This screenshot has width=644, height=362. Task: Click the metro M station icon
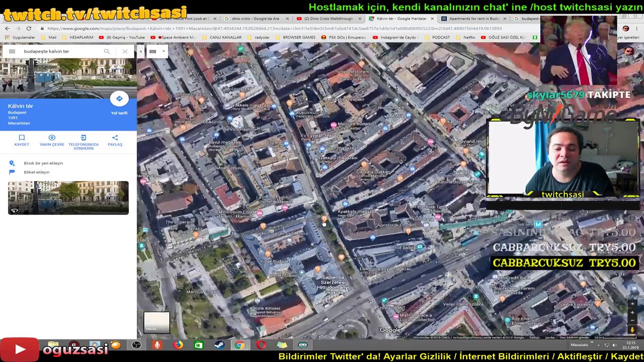point(538,224)
